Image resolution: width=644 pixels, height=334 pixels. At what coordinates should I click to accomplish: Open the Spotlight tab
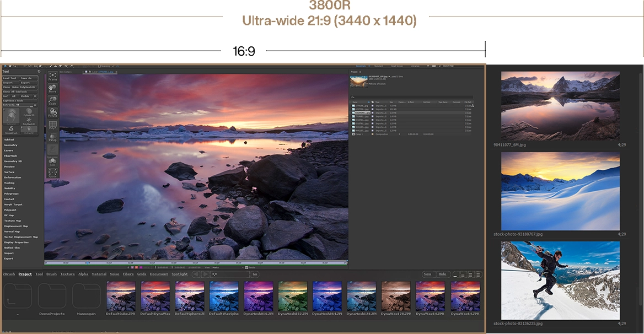point(179,274)
